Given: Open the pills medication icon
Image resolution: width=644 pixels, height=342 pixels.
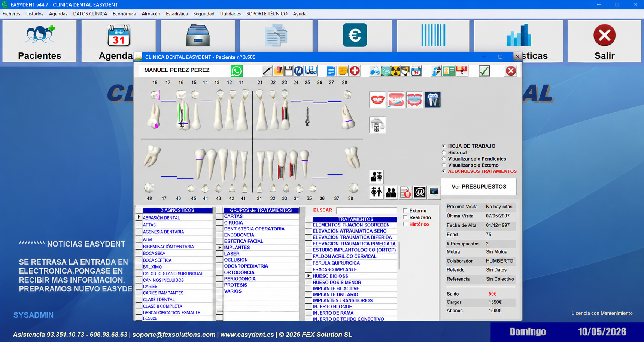Looking at the screenshot, I should (x=374, y=71).
